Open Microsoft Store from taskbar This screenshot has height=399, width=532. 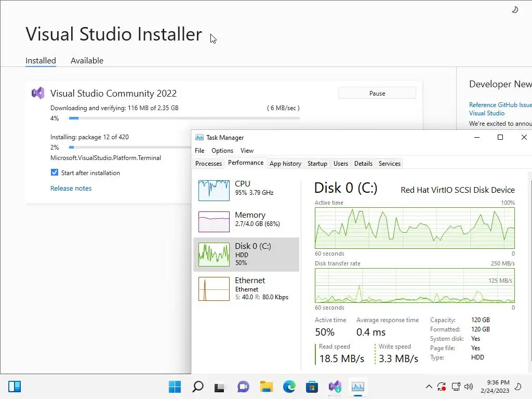(312, 387)
